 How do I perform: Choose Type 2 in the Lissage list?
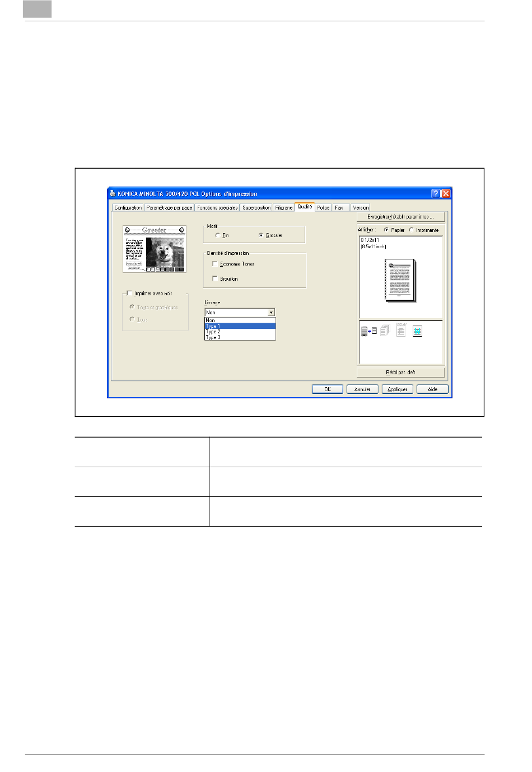[240, 332]
